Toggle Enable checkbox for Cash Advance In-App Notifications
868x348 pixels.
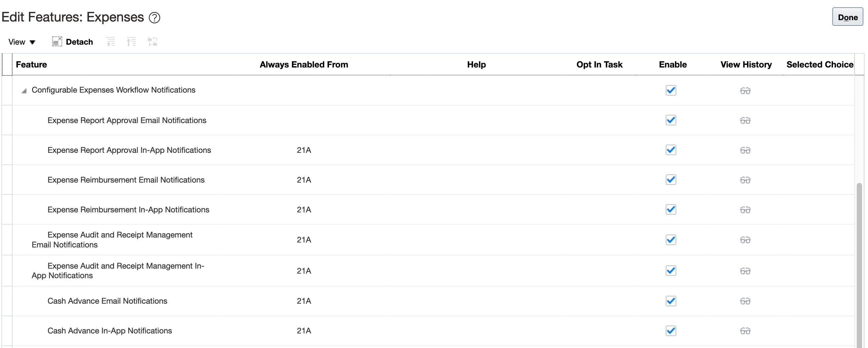671,330
